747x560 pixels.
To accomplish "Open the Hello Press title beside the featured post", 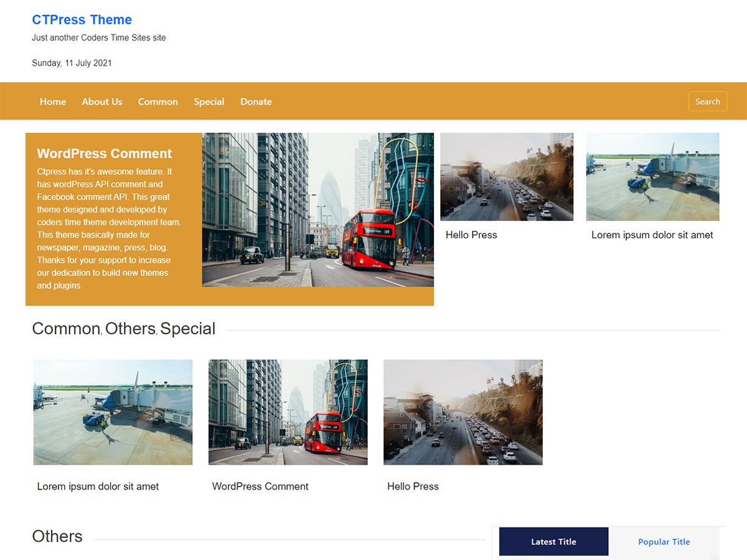I will click(471, 235).
